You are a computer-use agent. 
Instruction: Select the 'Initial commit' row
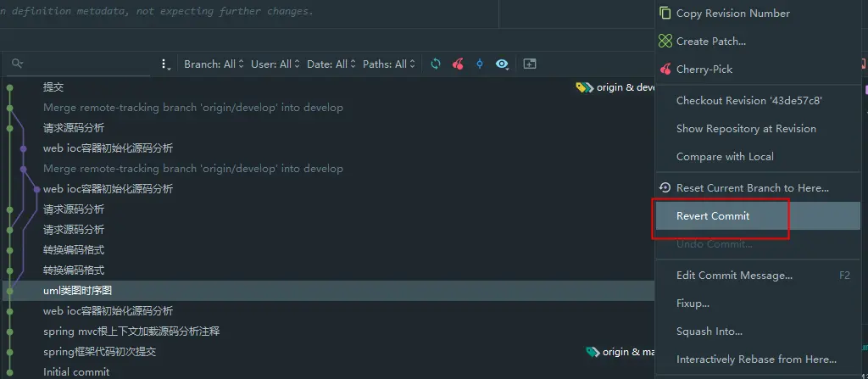pos(329,371)
